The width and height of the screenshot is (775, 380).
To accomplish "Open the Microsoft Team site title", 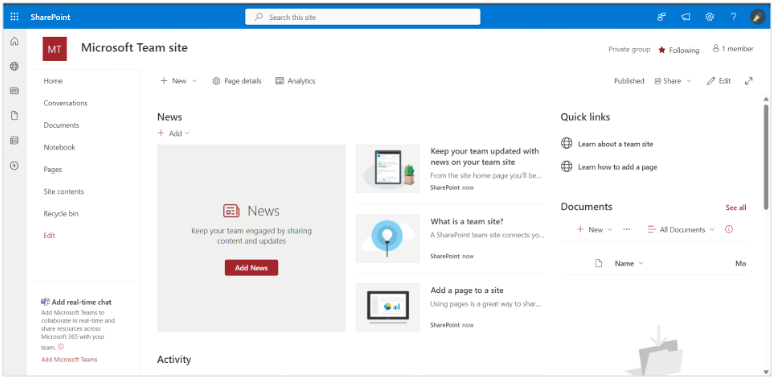I will point(134,47).
